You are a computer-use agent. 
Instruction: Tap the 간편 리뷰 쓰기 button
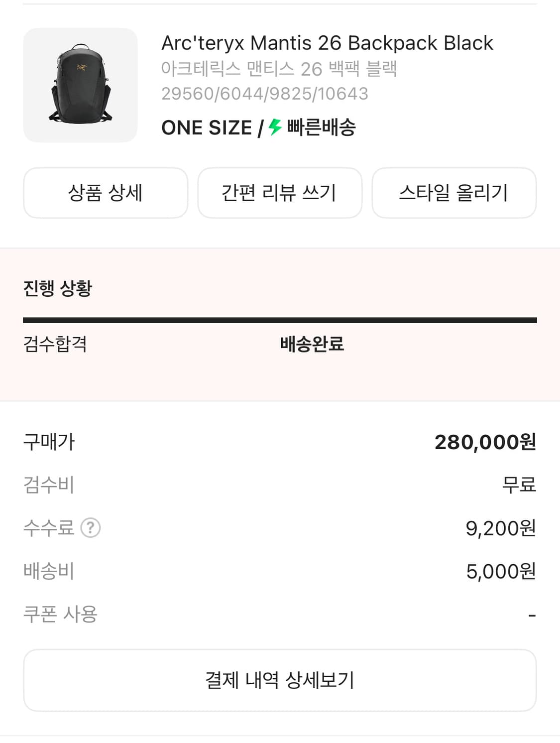[280, 193]
